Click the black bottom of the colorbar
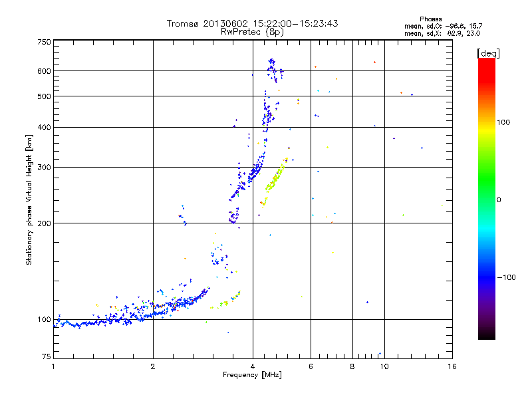Image resolution: width=532 pixels, height=399 pixels. coord(487,334)
